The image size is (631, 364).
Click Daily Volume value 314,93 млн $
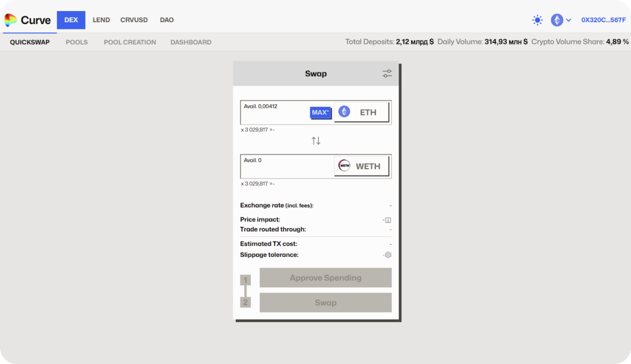point(506,42)
